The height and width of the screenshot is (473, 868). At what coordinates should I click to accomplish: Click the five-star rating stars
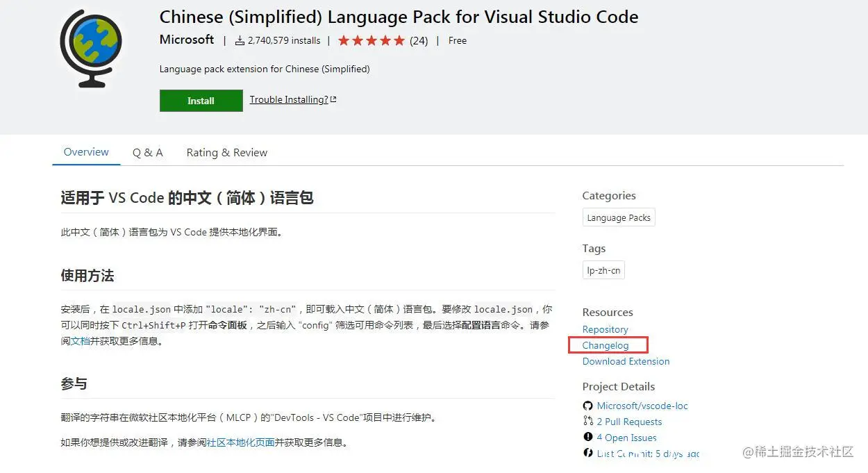pos(371,41)
